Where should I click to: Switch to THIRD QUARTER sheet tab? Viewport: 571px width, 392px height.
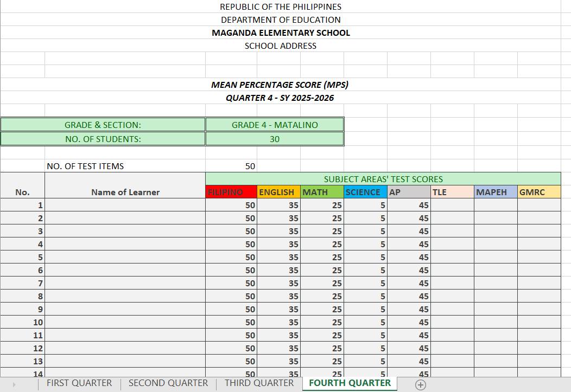click(259, 383)
